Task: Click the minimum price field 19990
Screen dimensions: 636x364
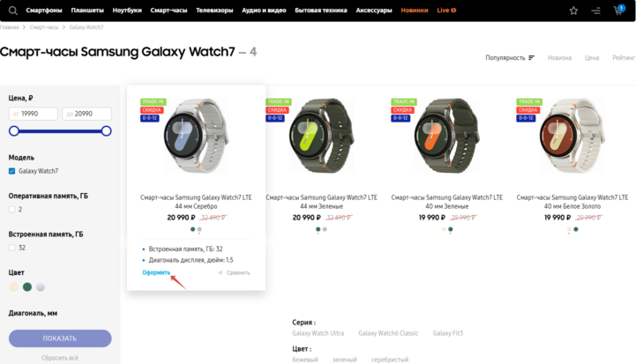Action: [34, 114]
